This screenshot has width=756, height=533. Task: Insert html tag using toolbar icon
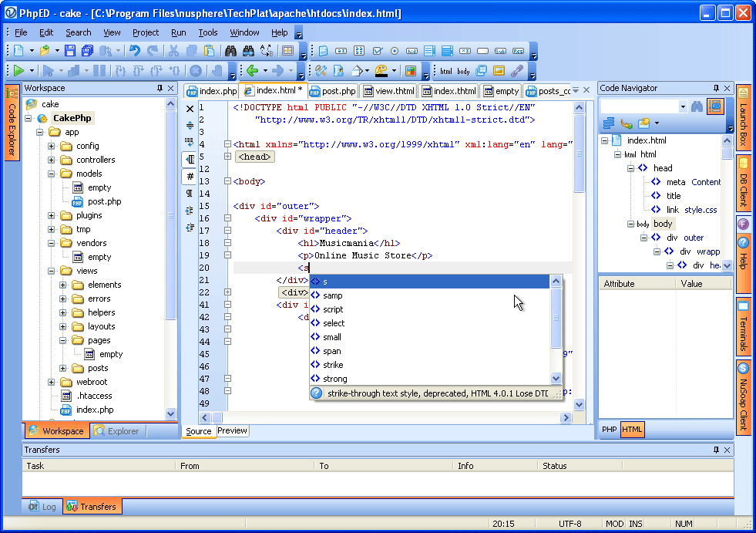pyautogui.click(x=445, y=71)
